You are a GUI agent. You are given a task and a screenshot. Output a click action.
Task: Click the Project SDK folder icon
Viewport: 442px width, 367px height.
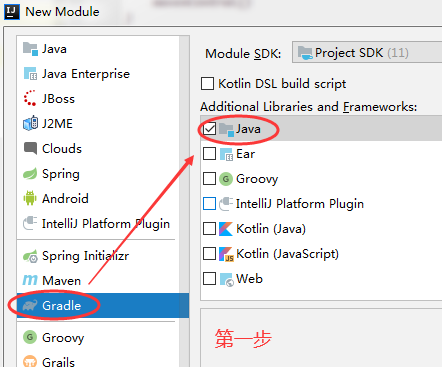(x=305, y=53)
